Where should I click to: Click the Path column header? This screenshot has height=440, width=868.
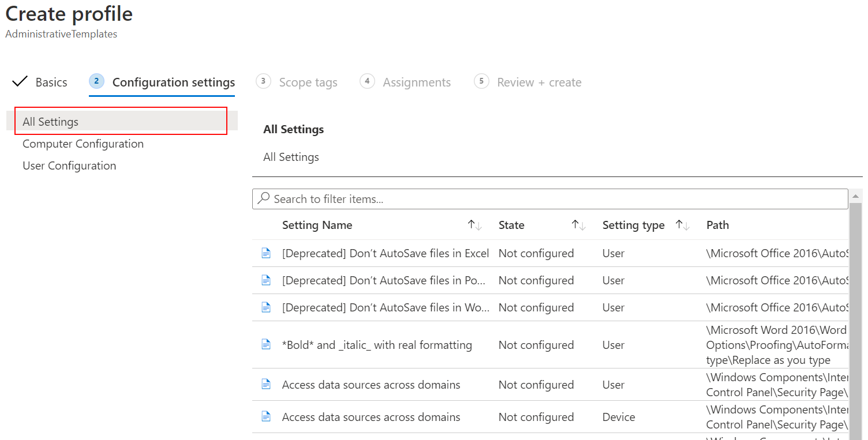click(717, 225)
